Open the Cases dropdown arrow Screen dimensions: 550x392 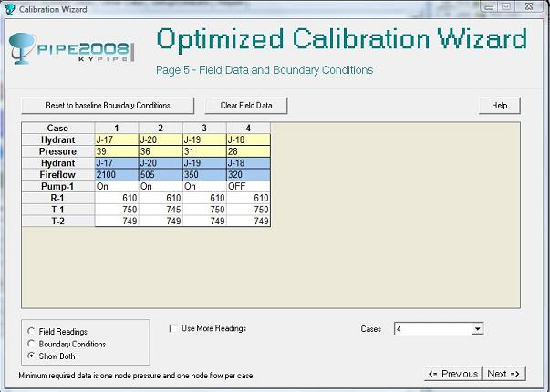click(x=477, y=329)
